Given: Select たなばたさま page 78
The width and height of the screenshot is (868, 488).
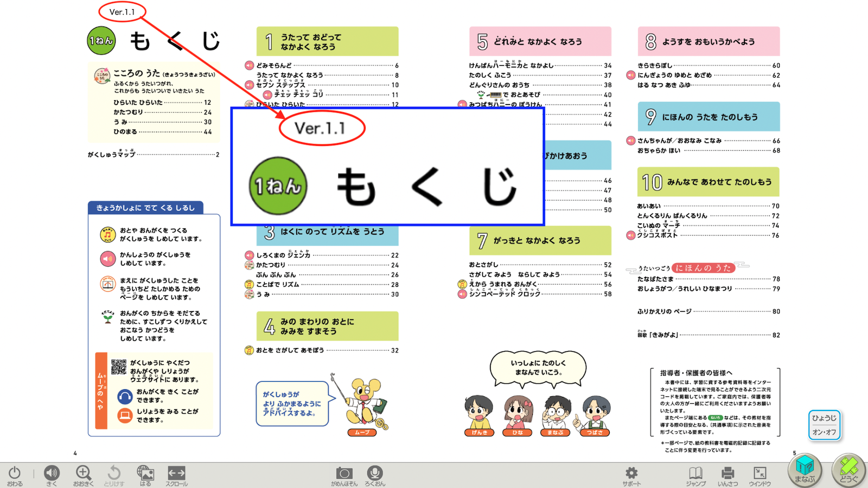Looking at the screenshot, I should tap(709, 279).
